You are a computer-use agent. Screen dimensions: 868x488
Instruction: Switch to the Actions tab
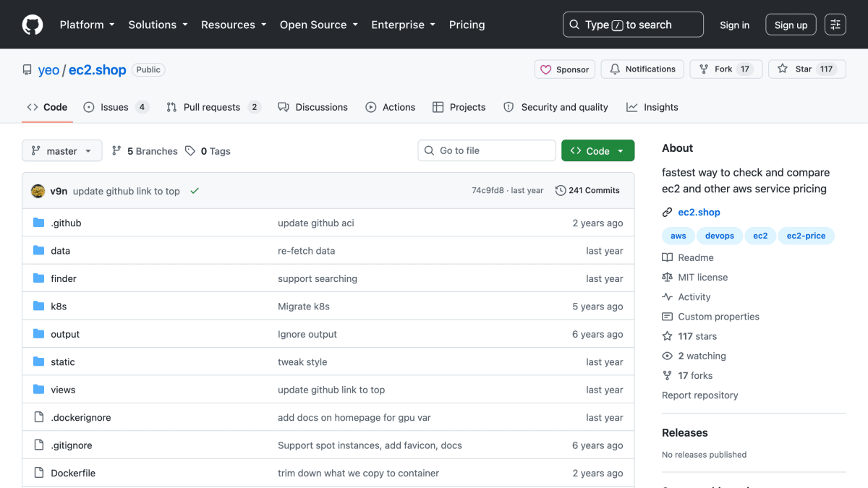point(391,107)
